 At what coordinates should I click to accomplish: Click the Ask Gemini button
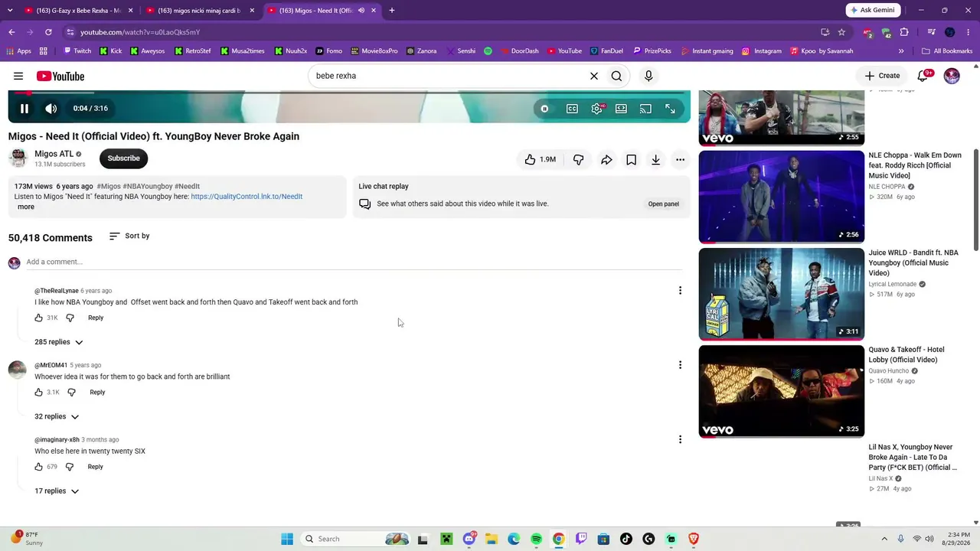coord(873,11)
